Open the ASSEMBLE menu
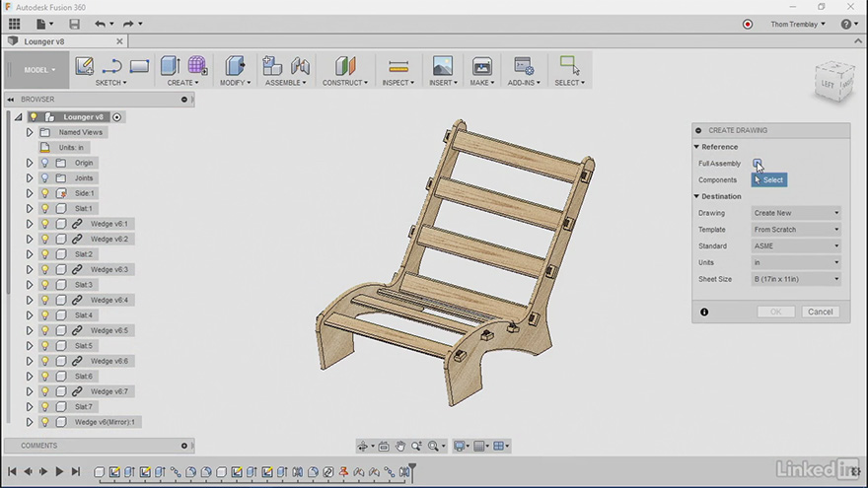Screen dimensions: 868x488 pos(286,83)
